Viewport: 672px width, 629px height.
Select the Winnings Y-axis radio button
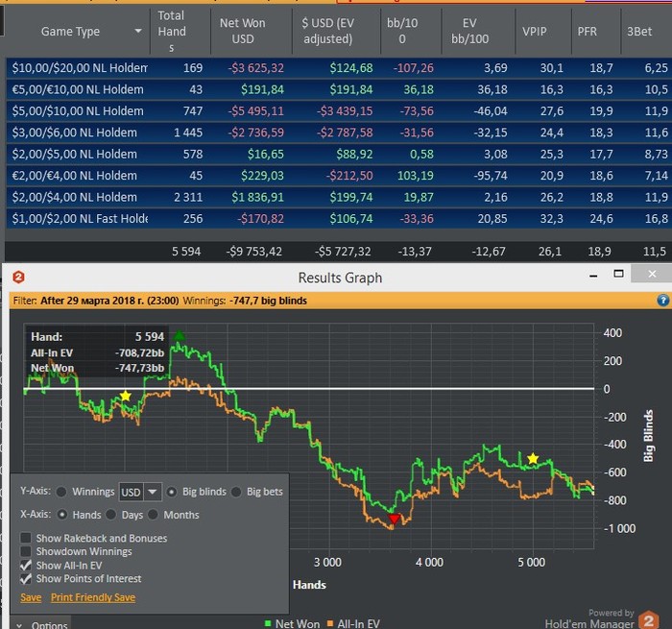pyautogui.click(x=61, y=492)
